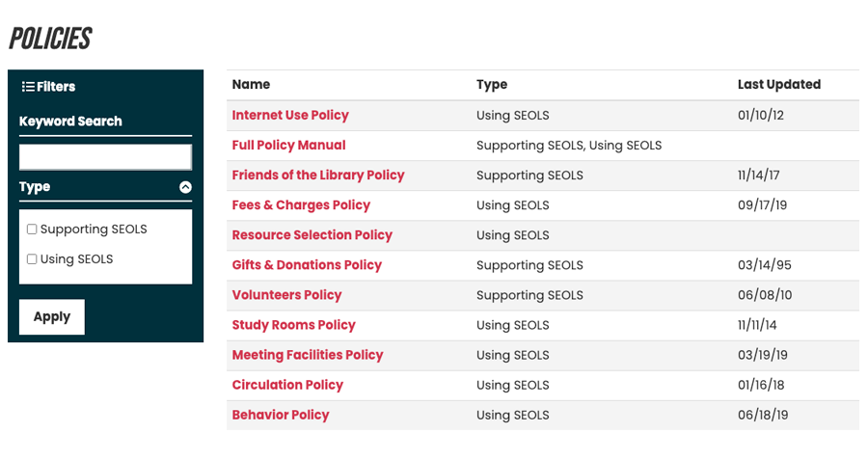Click the Apply button

point(52,316)
